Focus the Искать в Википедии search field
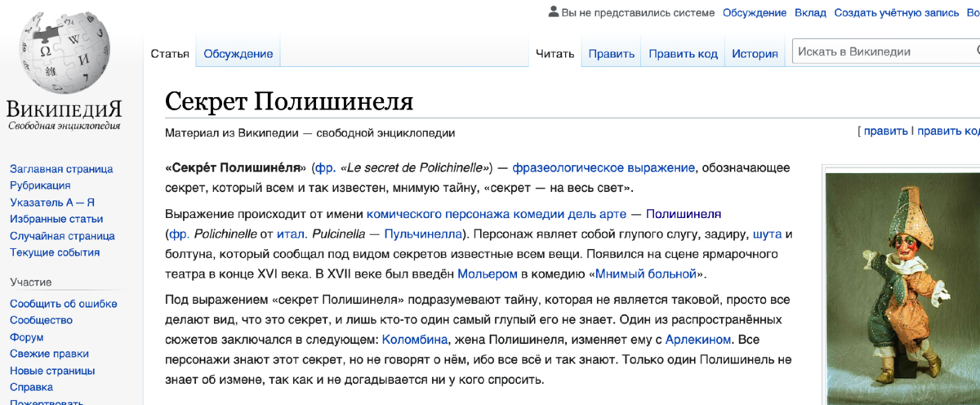 885,51
